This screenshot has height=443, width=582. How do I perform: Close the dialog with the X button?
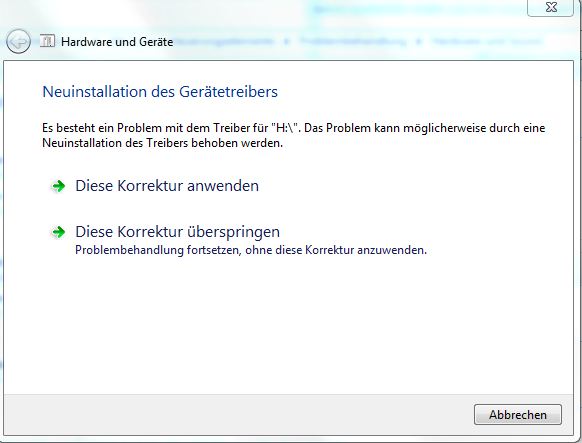click(551, 7)
